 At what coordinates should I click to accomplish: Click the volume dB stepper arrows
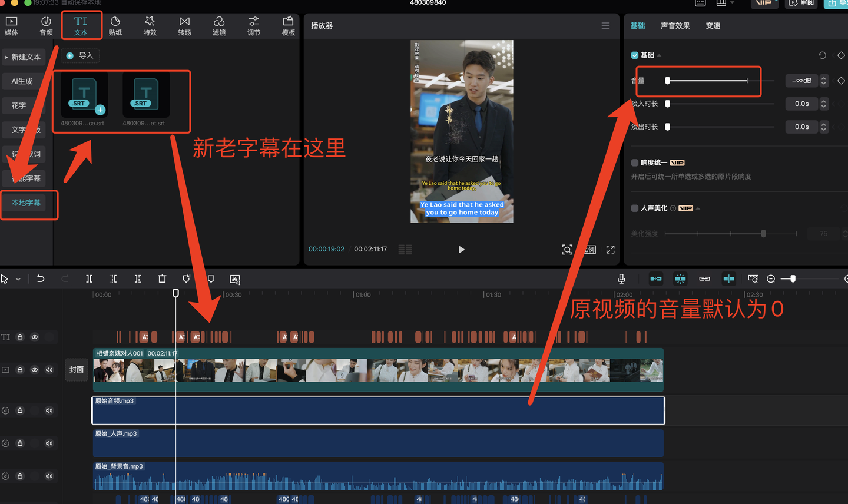click(824, 81)
